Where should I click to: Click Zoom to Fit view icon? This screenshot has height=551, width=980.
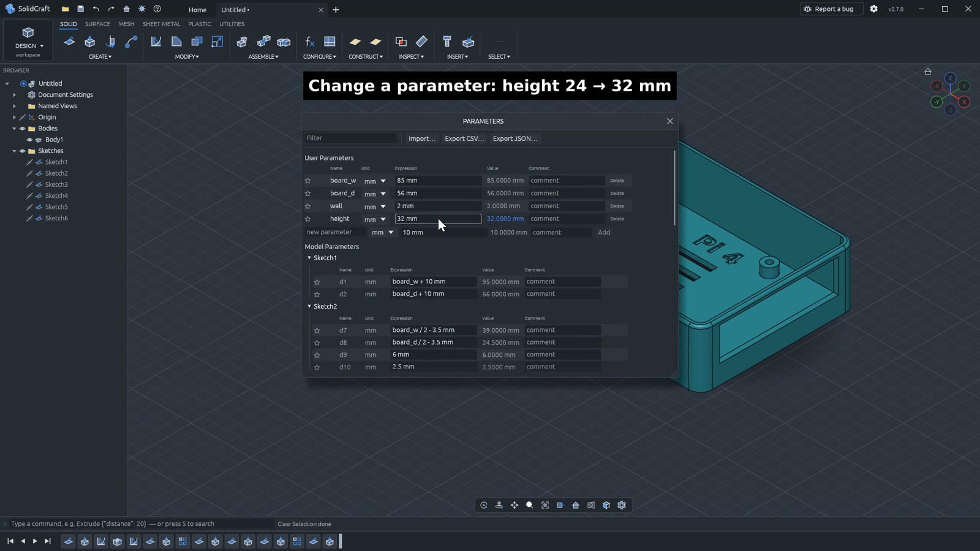point(545,505)
